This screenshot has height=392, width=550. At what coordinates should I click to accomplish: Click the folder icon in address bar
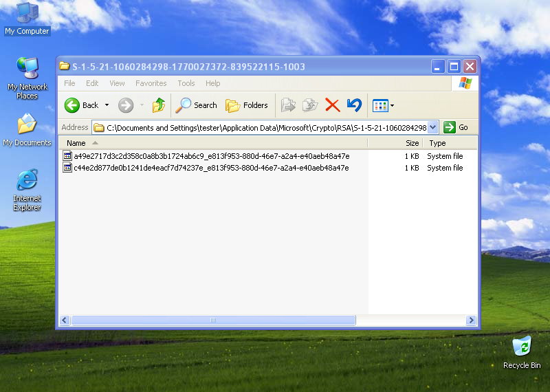(99, 127)
